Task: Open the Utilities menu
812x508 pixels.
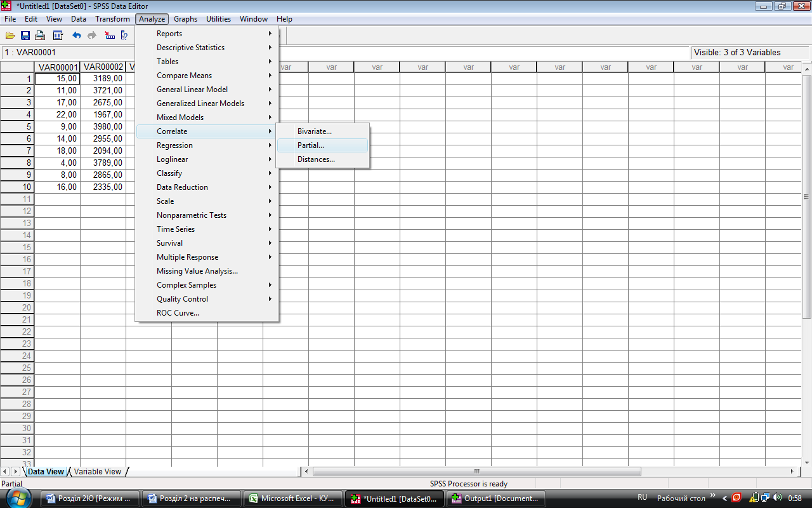Action: coord(218,19)
